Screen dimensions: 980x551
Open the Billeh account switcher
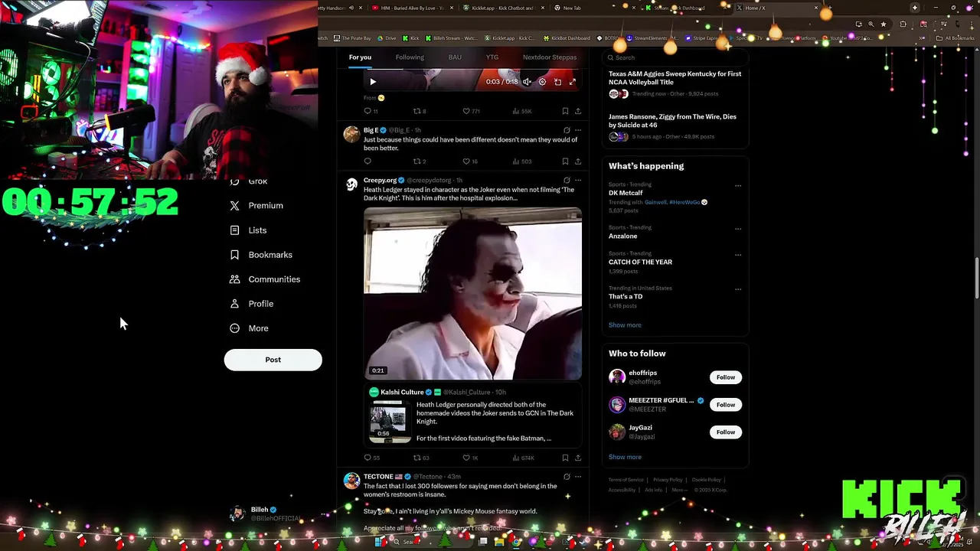[x=276, y=514]
